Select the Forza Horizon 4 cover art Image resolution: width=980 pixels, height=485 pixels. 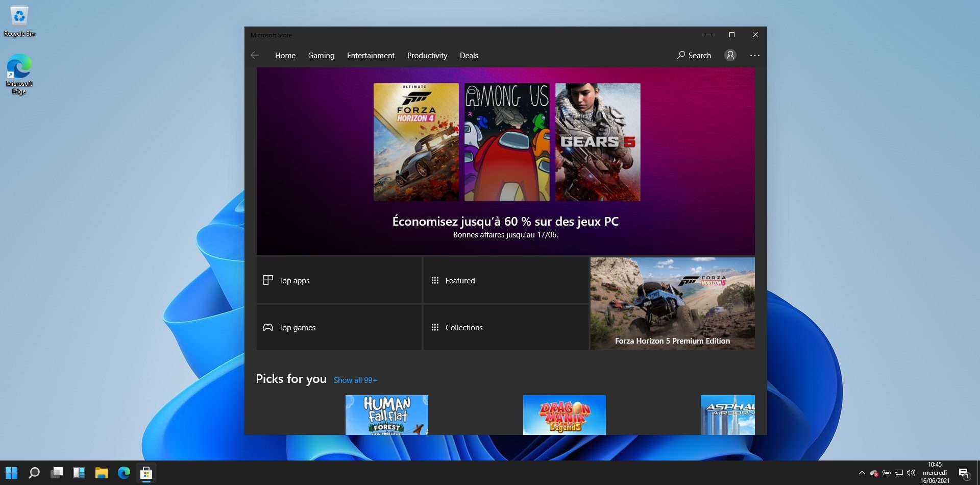416,142
